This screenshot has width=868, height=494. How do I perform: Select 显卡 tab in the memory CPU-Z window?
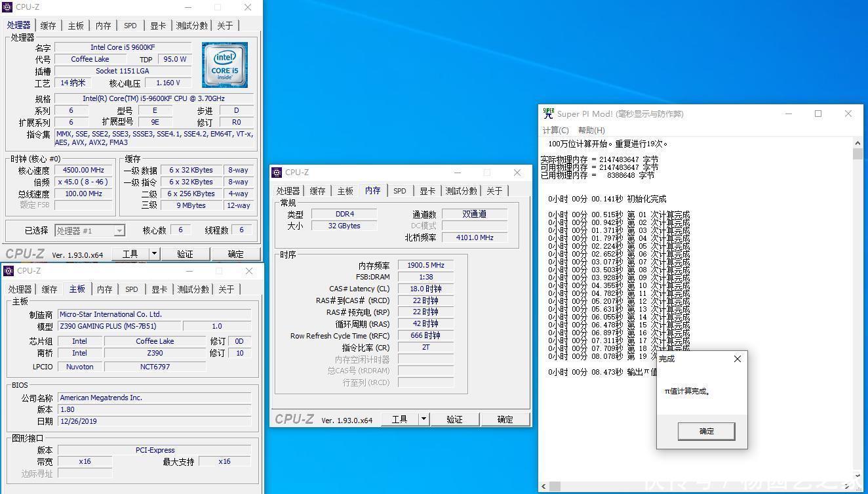tap(427, 191)
